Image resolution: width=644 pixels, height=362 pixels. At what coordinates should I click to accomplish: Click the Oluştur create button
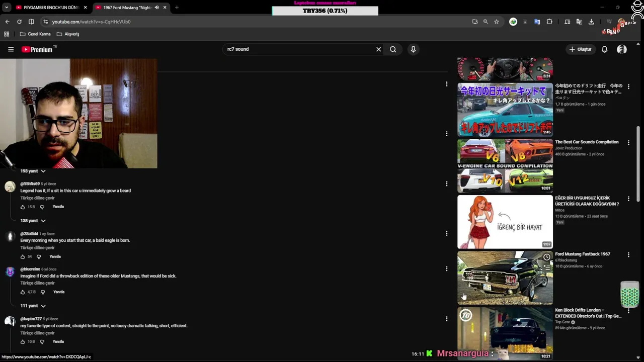(580, 49)
